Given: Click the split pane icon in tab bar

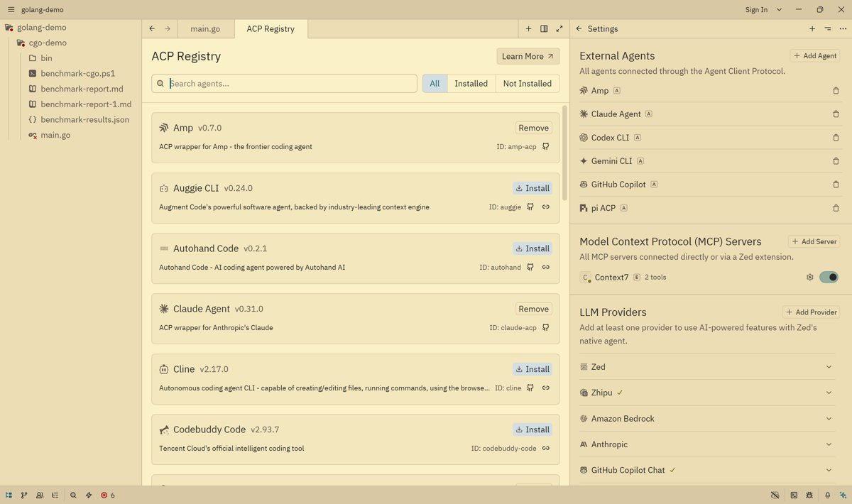Looking at the screenshot, I should pyautogui.click(x=544, y=29).
